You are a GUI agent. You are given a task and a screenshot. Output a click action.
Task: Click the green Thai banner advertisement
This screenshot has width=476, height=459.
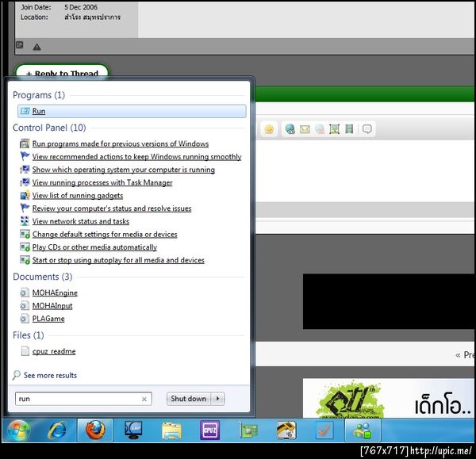tap(389, 398)
